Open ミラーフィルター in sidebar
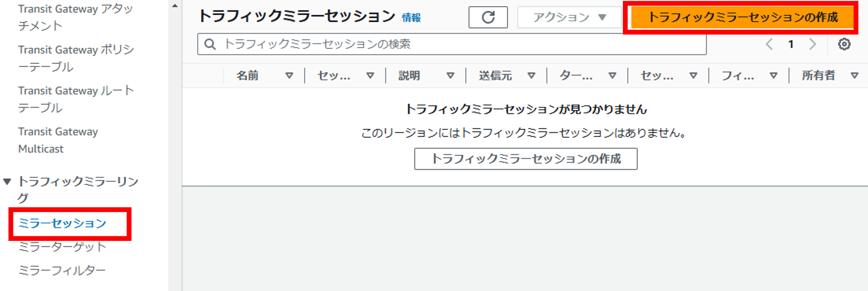This screenshot has width=868, height=291. coord(62,270)
